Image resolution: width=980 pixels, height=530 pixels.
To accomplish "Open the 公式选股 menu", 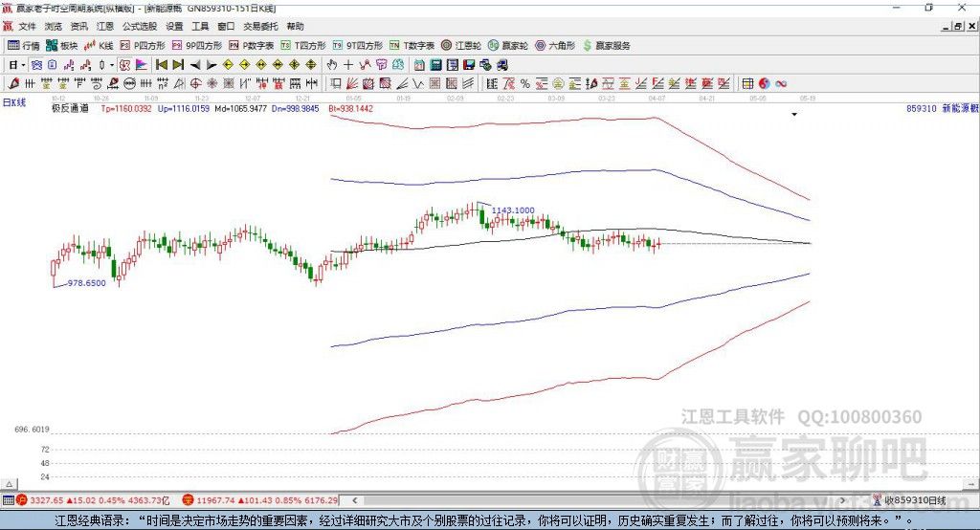I will pyautogui.click(x=139, y=27).
